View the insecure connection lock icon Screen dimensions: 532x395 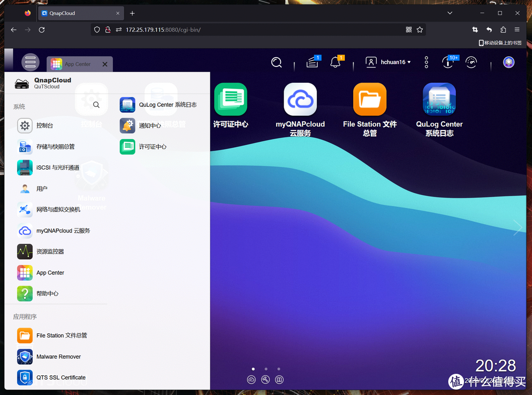pyautogui.click(x=108, y=30)
